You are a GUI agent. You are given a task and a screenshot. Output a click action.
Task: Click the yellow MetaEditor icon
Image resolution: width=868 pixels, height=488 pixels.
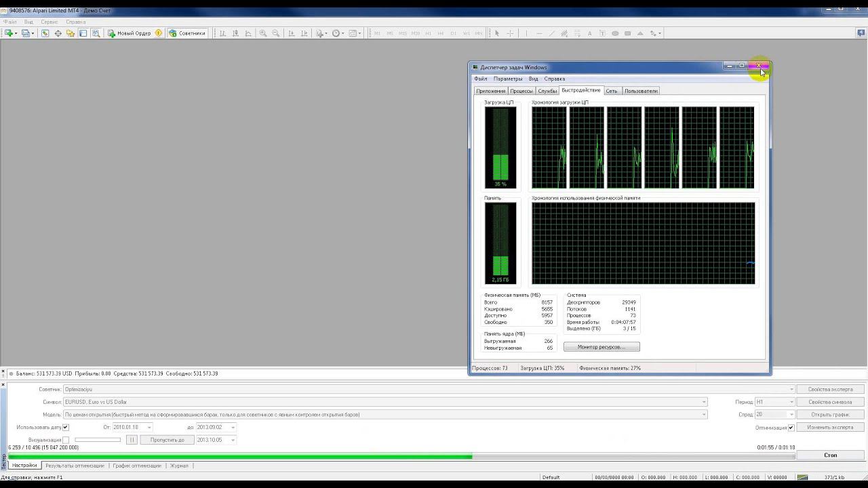pos(159,33)
